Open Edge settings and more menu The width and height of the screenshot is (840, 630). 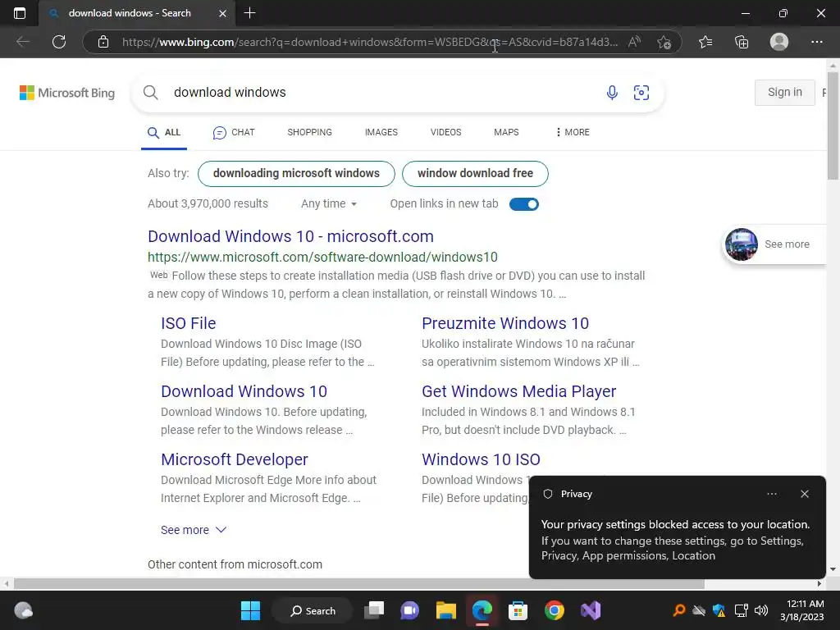click(816, 42)
